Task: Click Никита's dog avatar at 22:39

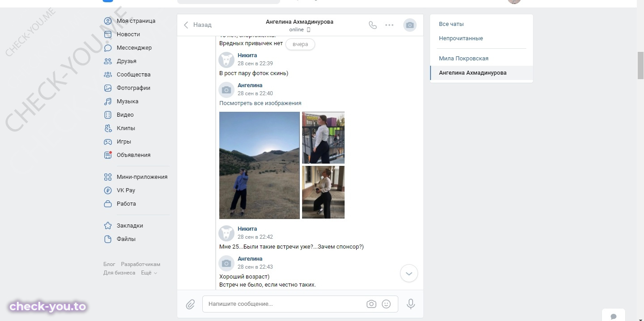Action: click(x=226, y=60)
